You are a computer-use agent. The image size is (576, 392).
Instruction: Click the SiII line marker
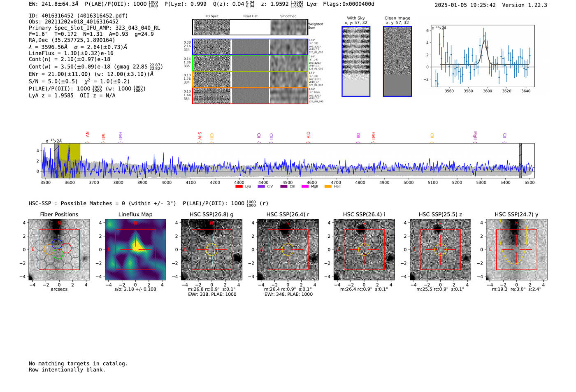tap(103, 137)
